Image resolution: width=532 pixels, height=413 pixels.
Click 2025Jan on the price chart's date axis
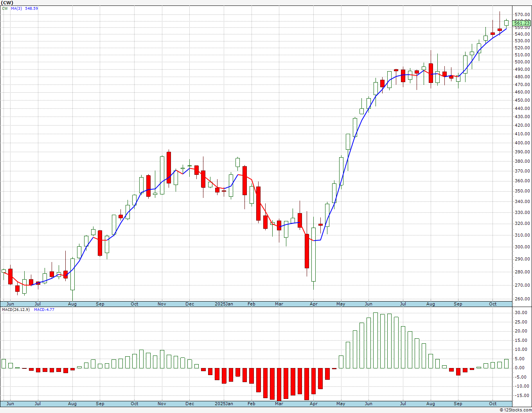[224, 304]
